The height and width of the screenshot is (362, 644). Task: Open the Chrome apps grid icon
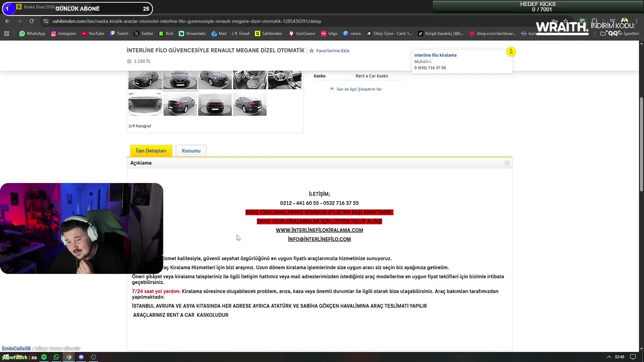coord(7,34)
